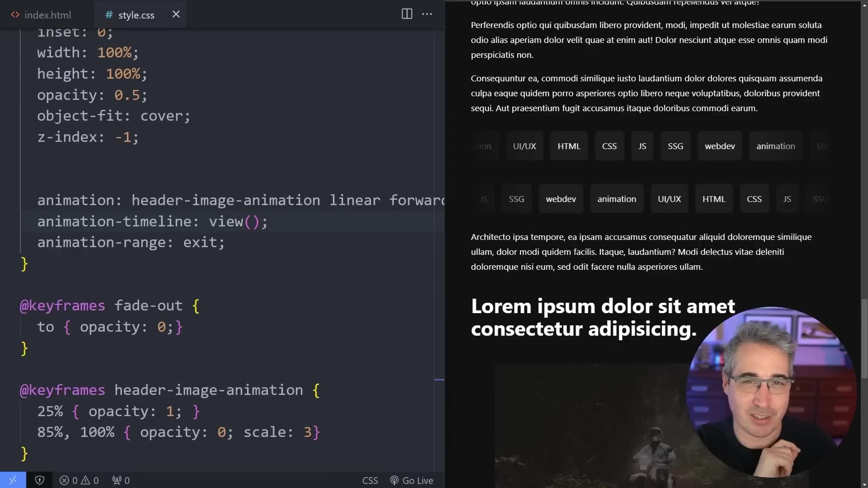
Task: Select the animation tag in second row
Action: (x=617, y=198)
